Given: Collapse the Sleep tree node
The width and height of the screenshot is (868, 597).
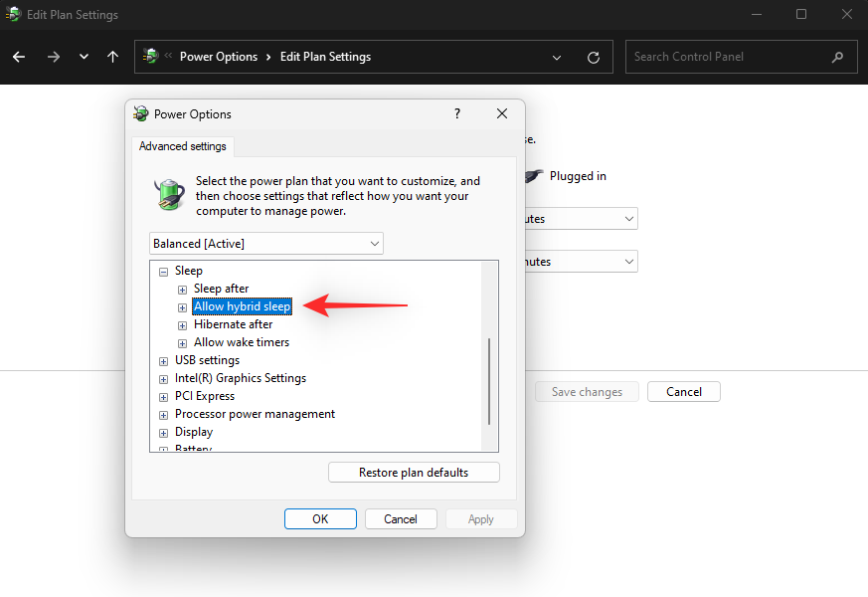Looking at the screenshot, I should coord(163,272).
